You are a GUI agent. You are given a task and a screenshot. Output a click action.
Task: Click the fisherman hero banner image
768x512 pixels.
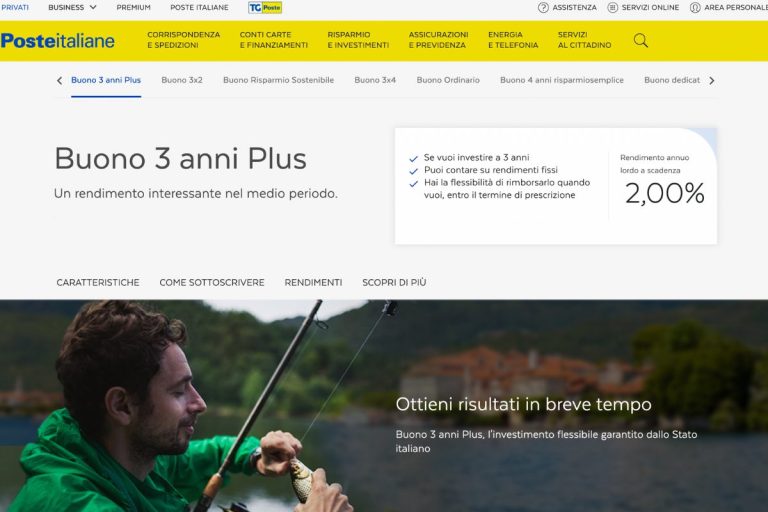pos(384,406)
